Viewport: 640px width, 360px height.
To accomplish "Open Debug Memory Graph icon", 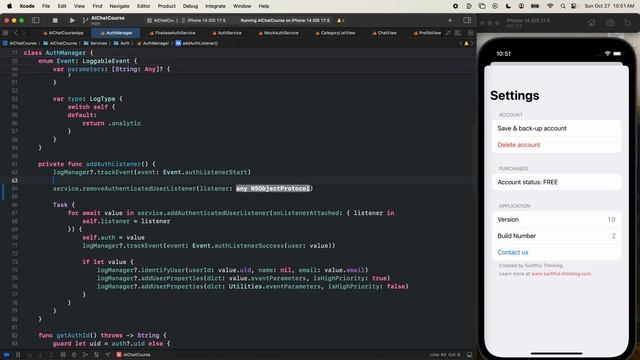I will 85,355.
